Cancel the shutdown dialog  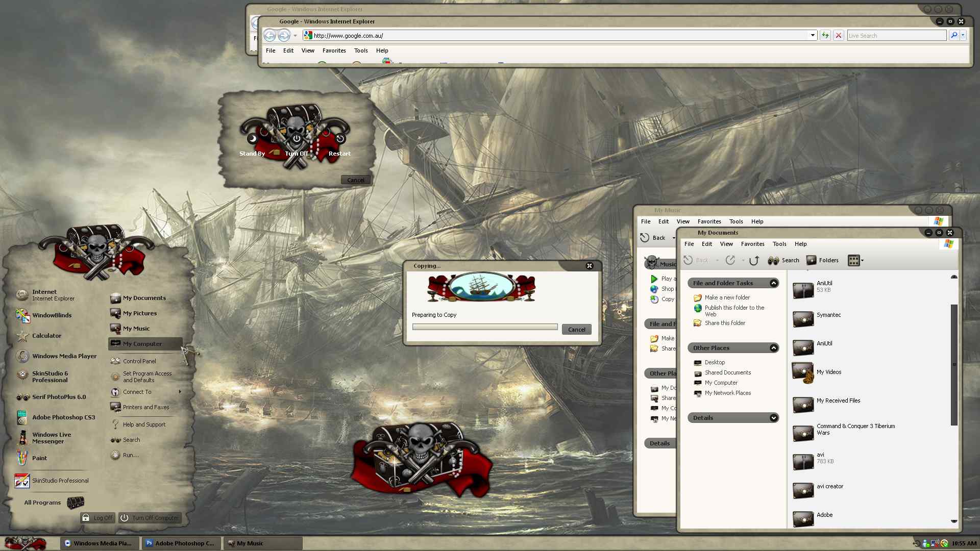point(356,180)
